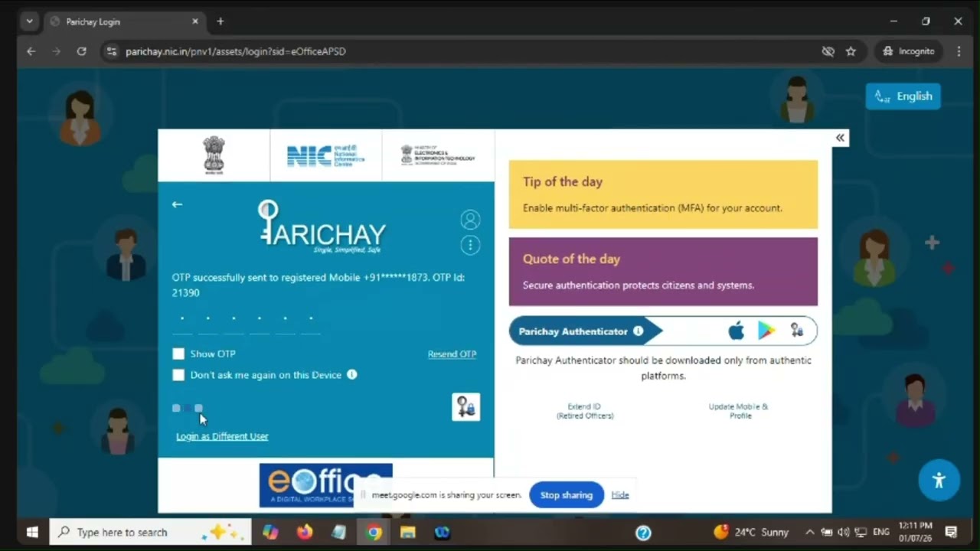Collapse the side panel with the double chevron
Viewport: 980px width, 551px height.
840,138
